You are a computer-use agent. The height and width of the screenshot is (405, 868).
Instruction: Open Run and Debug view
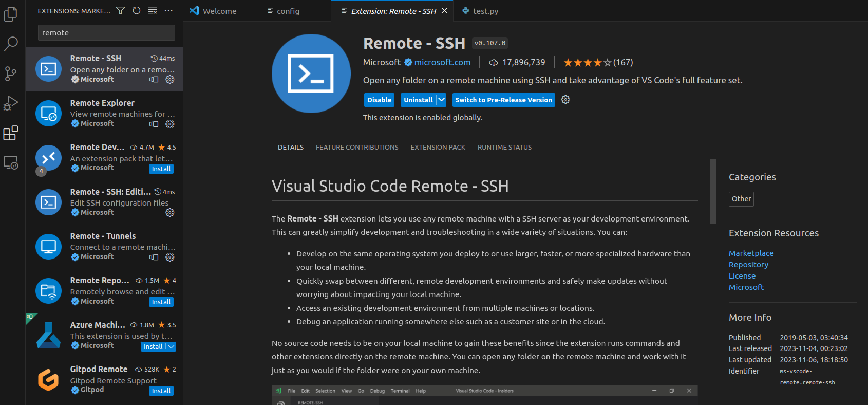point(11,103)
